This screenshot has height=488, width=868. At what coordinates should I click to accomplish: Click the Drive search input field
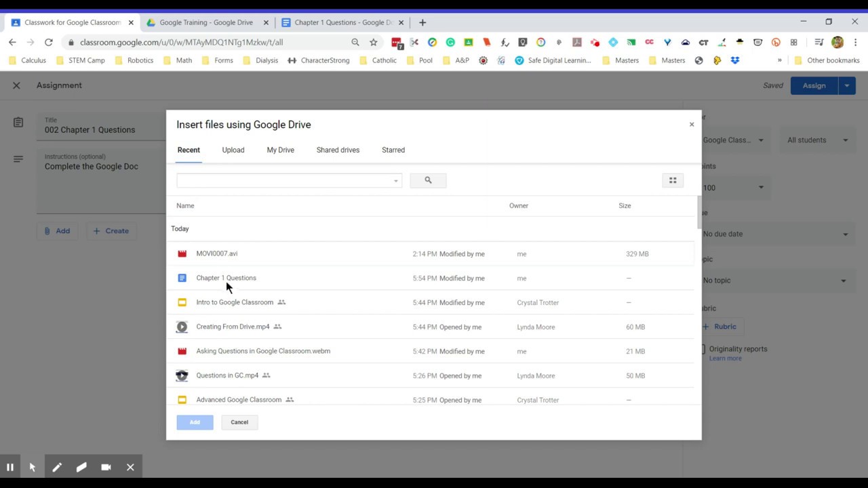click(284, 180)
